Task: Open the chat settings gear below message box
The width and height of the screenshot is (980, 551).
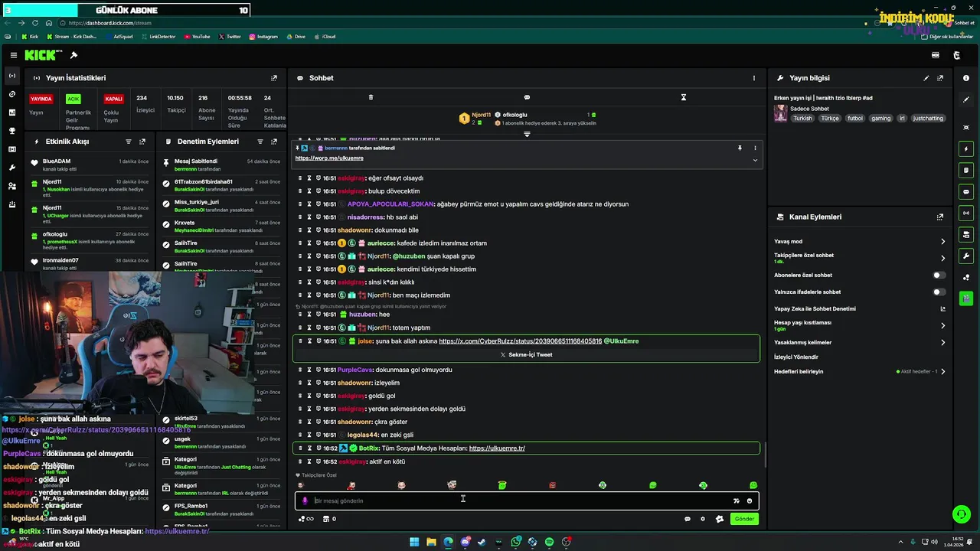Action: coord(703,519)
